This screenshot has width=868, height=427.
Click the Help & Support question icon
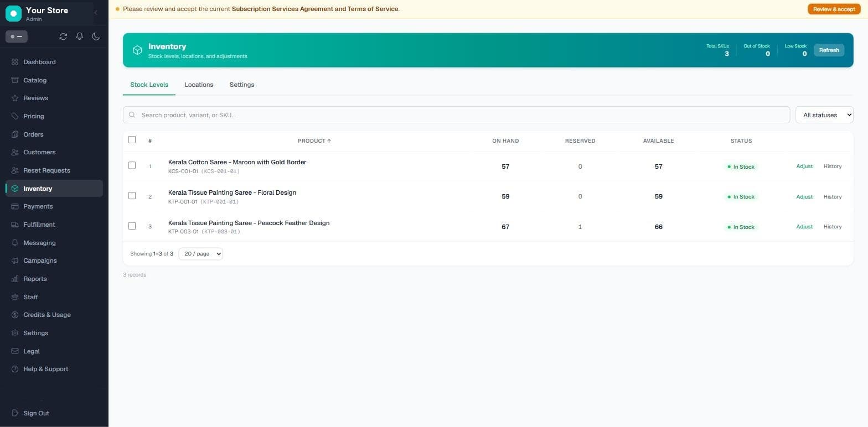(15, 369)
